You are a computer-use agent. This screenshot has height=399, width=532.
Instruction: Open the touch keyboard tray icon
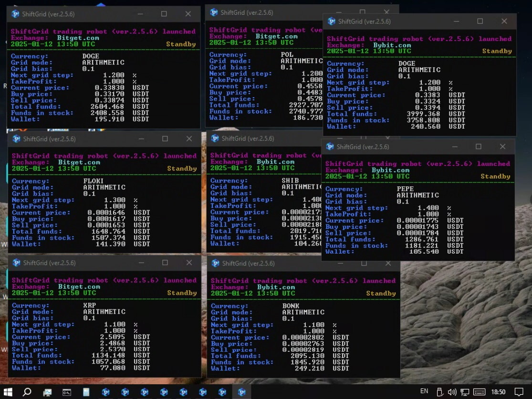pos(479,392)
